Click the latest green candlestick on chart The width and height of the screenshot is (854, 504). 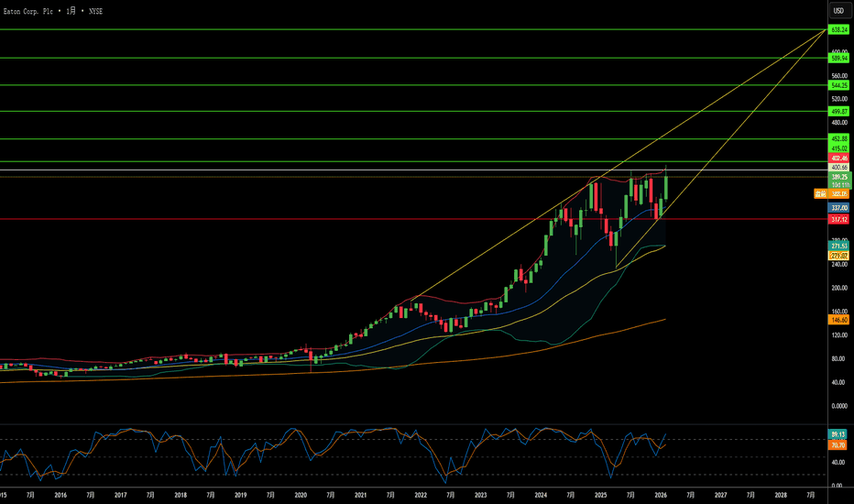click(666, 186)
